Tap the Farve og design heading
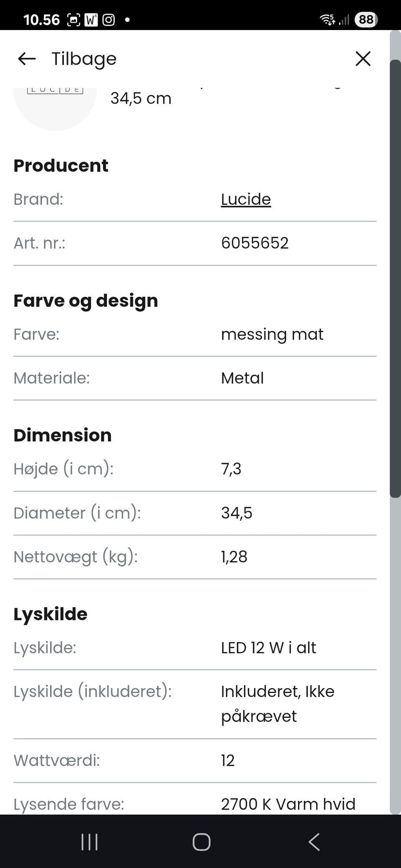Image resolution: width=401 pixels, height=868 pixels. tap(86, 301)
